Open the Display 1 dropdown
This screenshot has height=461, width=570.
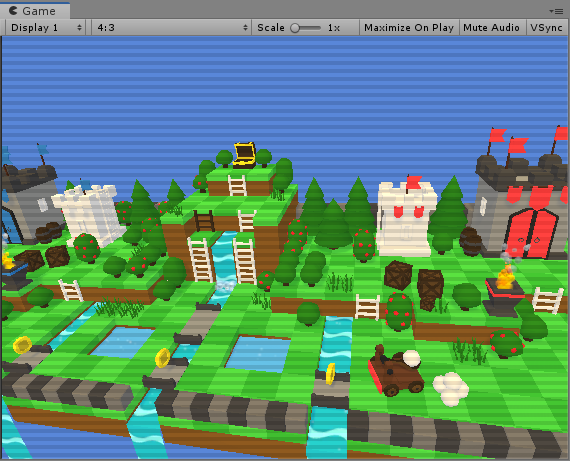(46, 28)
